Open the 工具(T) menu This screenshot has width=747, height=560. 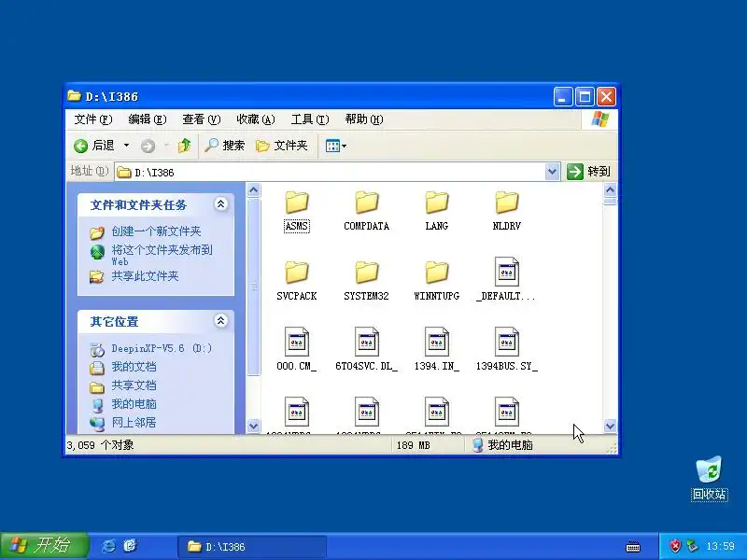click(x=310, y=119)
